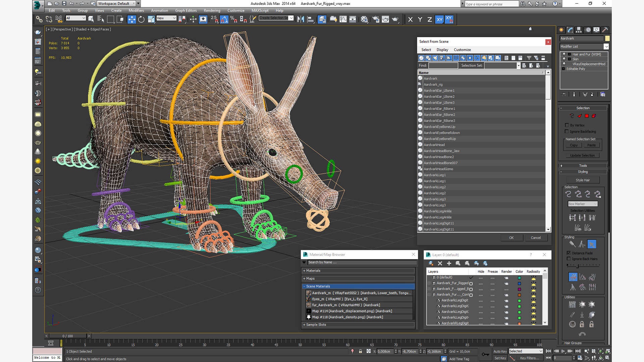Open the Animation menu
The image size is (644, 362).
159,10
